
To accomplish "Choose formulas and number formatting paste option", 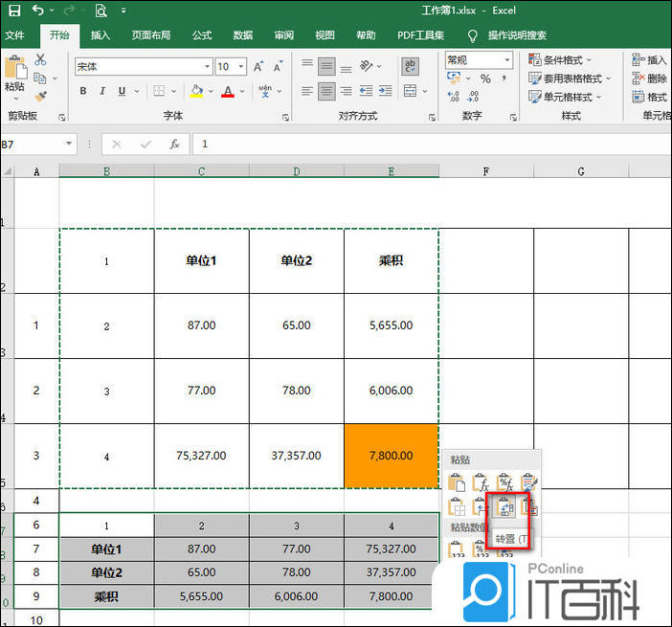I will (x=504, y=483).
